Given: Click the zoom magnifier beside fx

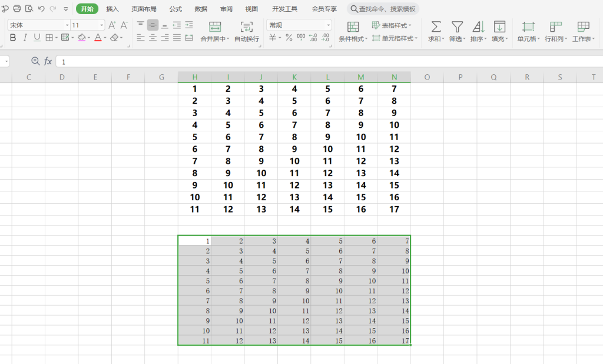Looking at the screenshot, I should point(35,61).
